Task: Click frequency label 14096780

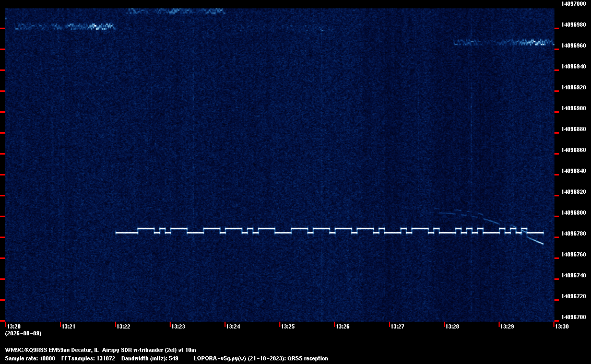Action: click(x=574, y=234)
